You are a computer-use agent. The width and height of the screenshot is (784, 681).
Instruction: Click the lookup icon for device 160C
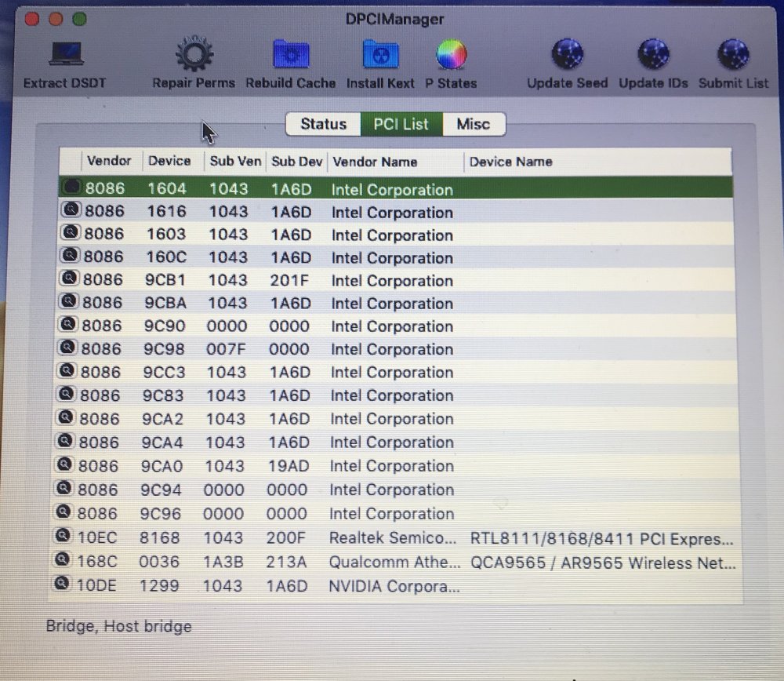coord(70,255)
